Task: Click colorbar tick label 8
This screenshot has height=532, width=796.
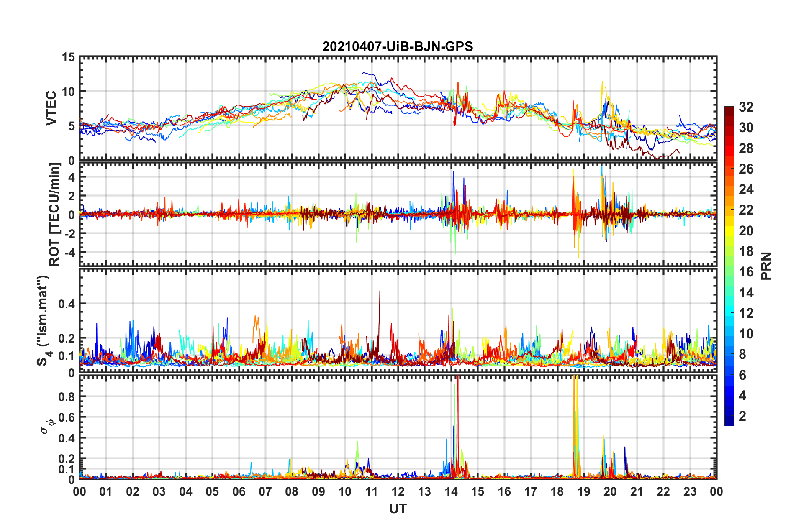Action: point(742,354)
